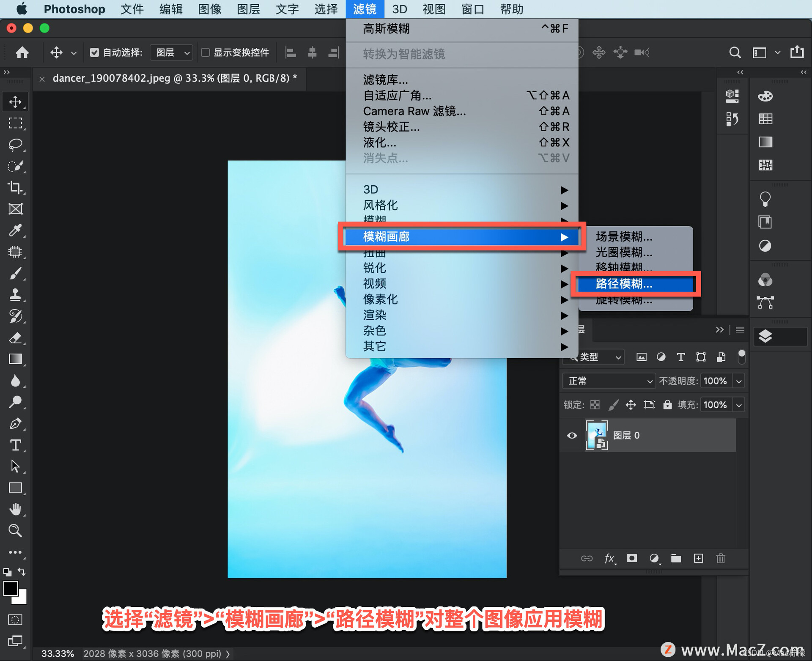Viewport: 812px width, 661px height.
Task: Click Camera Raw 滤镜... entry
Action: point(414,111)
